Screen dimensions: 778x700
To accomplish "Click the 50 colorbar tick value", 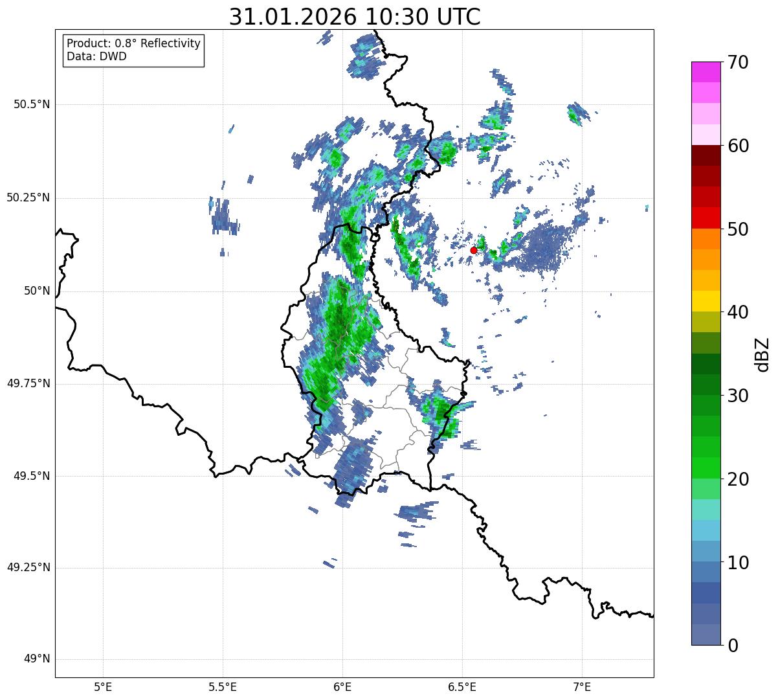I will click(x=738, y=229).
